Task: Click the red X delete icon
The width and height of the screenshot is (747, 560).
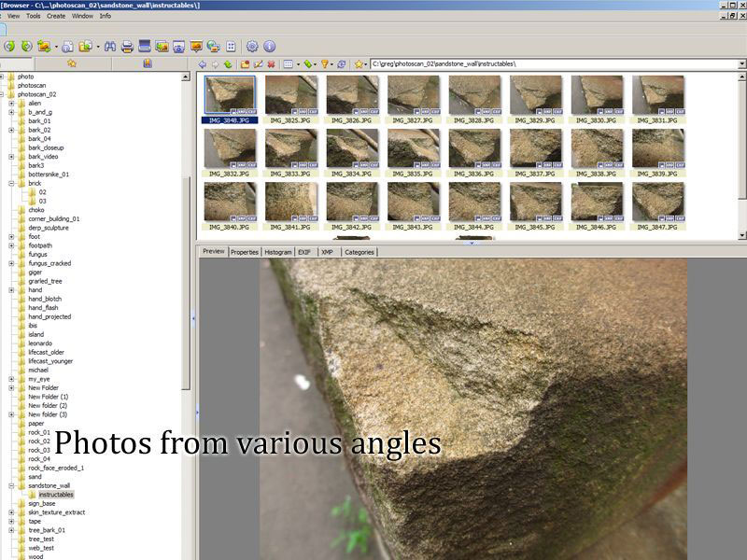Action: pos(271,64)
